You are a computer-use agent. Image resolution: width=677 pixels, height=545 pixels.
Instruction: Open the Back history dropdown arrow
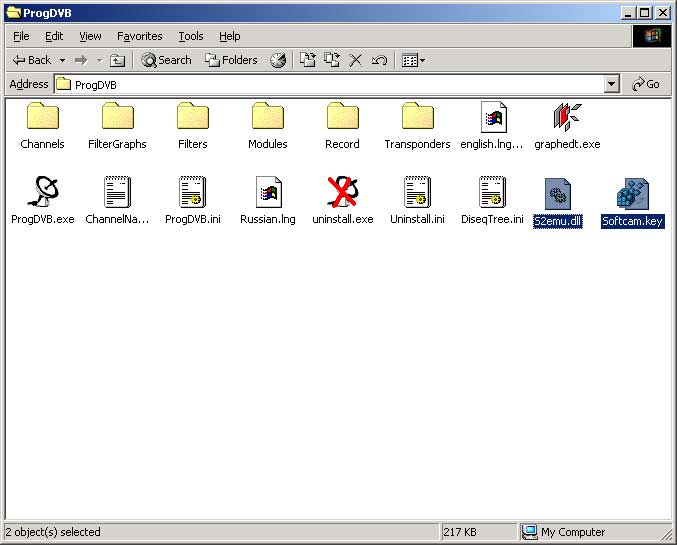tap(63, 60)
